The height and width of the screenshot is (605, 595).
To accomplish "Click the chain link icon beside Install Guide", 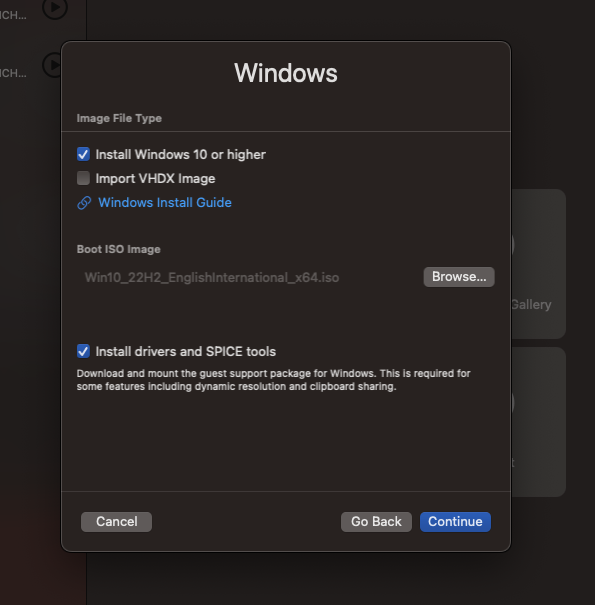I will click(x=84, y=203).
